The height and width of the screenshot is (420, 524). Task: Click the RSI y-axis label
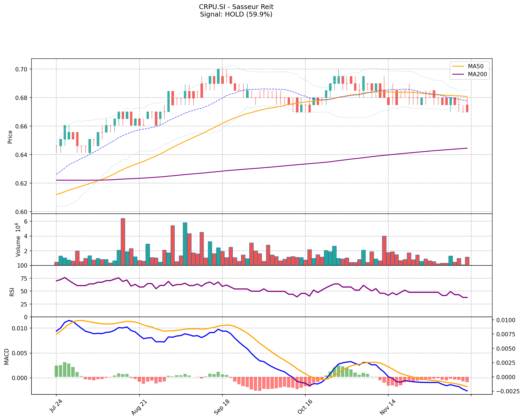click(12, 292)
